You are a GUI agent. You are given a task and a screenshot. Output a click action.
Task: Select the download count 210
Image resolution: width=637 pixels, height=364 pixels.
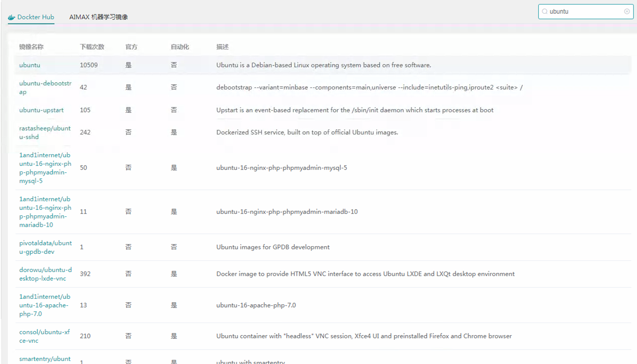coord(85,336)
